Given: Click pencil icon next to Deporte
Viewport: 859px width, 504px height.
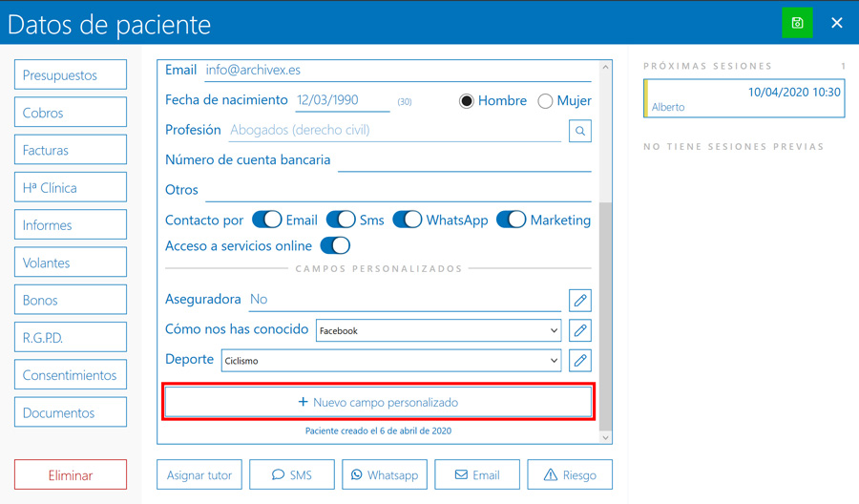Looking at the screenshot, I should tap(580, 361).
